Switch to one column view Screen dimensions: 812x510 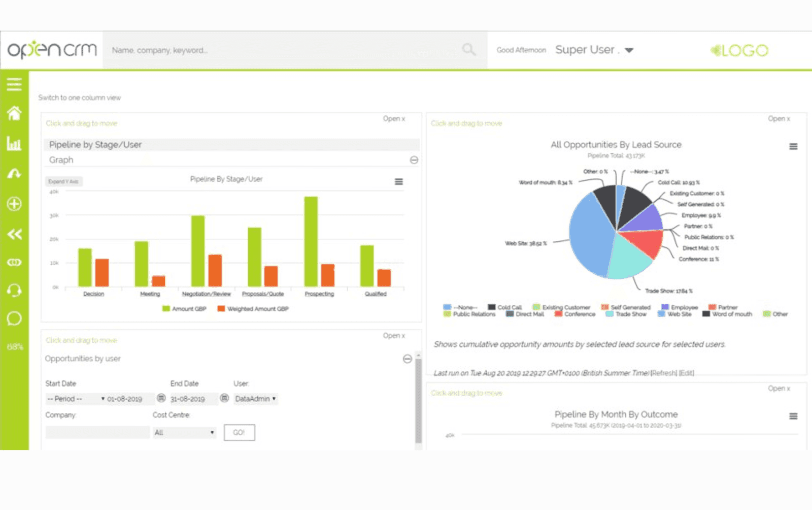coord(80,98)
